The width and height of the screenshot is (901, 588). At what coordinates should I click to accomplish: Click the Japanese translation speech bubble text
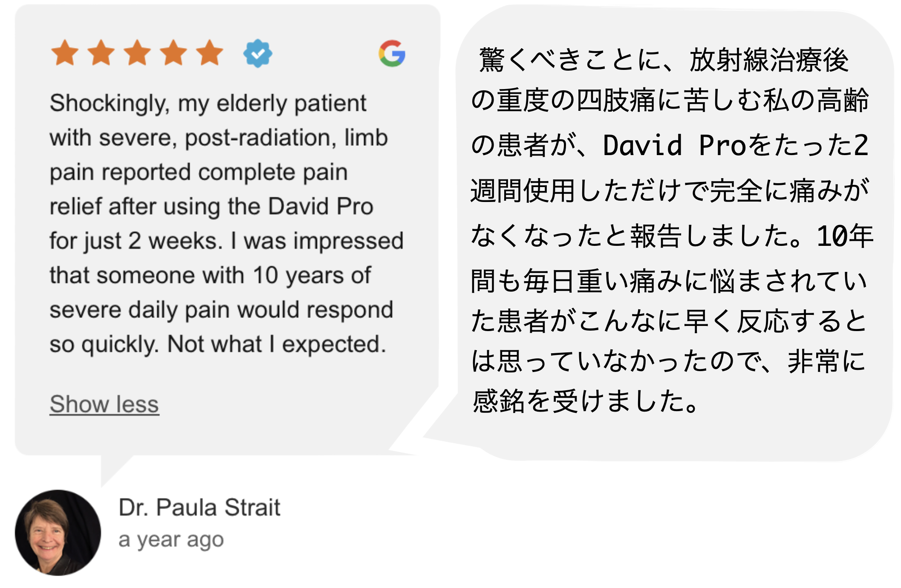[x=672, y=231]
